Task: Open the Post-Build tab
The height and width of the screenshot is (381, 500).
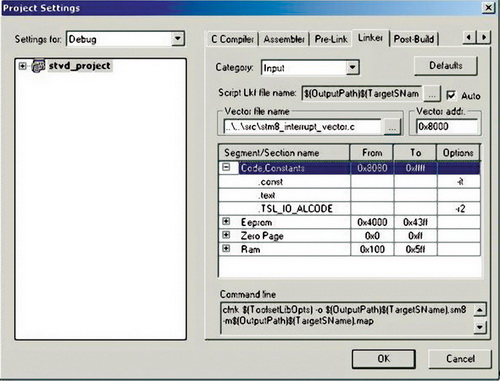Action: tap(414, 39)
